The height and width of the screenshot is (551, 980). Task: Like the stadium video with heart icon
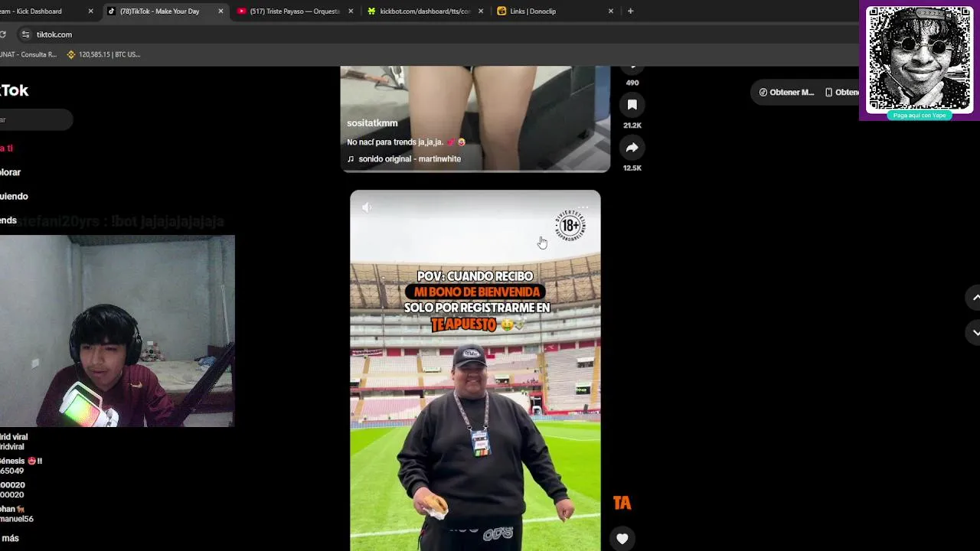622,539
